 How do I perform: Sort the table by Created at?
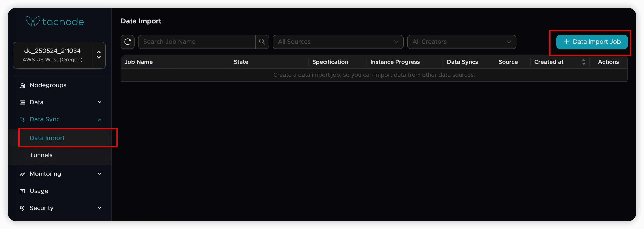pos(583,62)
